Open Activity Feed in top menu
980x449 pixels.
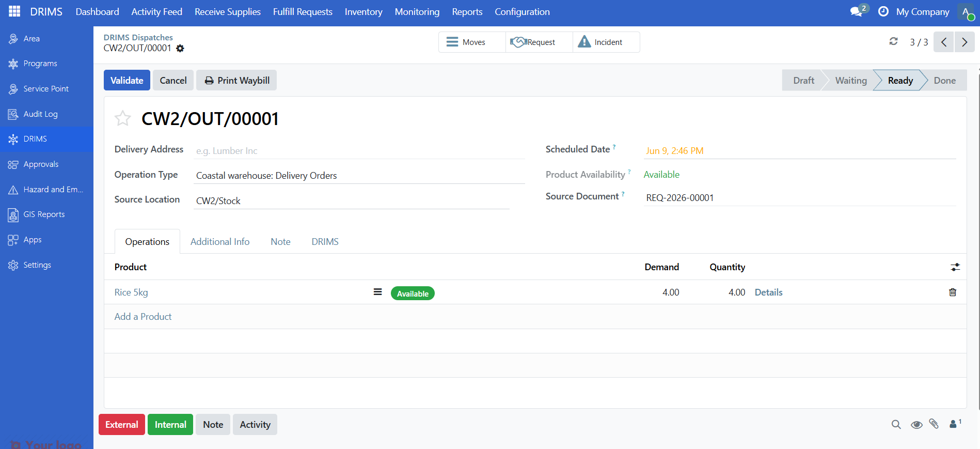pyautogui.click(x=157, y=11)
